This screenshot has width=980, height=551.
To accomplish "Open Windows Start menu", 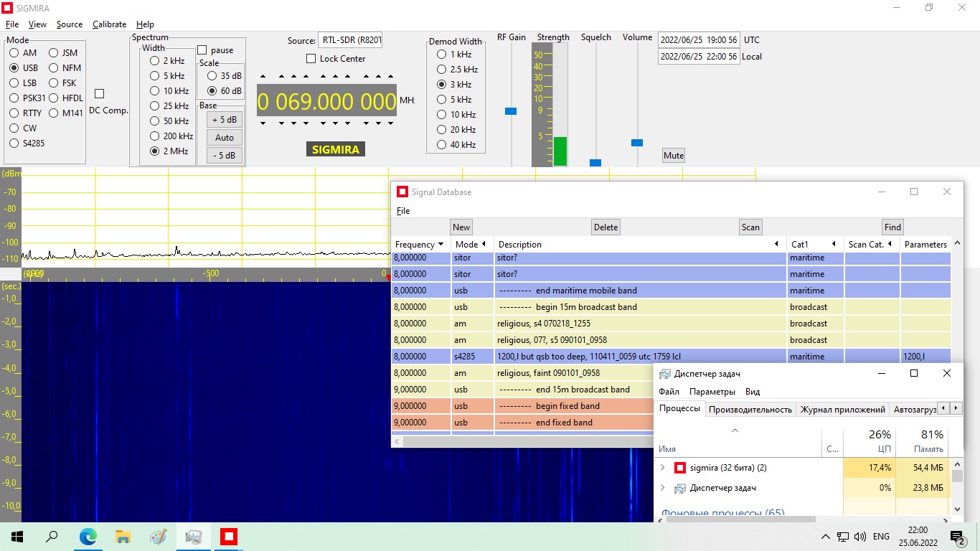I will tap(17, 537).
